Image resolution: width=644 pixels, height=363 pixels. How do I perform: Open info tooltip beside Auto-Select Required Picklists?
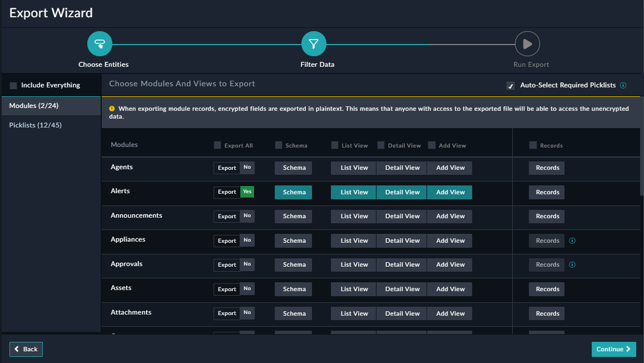pyautogui.click(x=622, y=85)
